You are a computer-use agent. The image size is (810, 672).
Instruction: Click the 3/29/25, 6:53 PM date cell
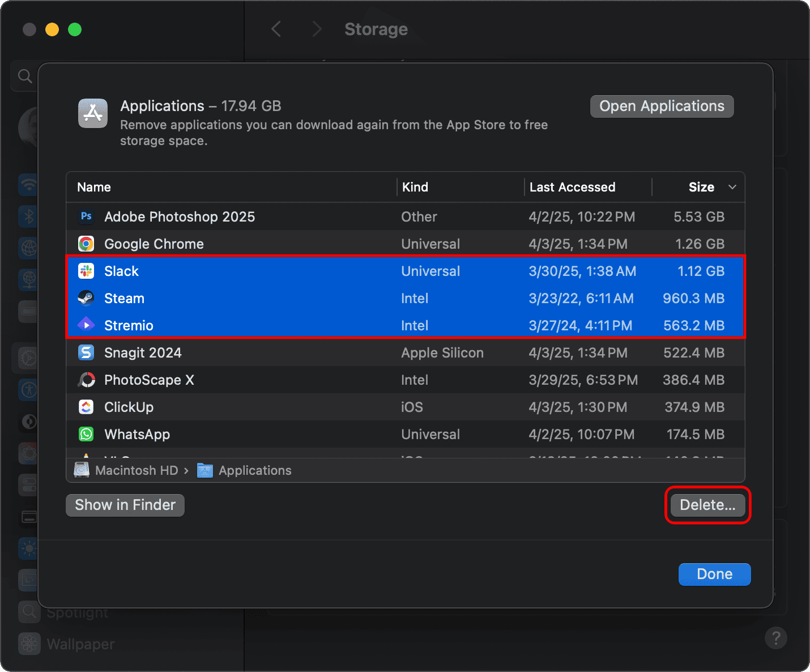click(583, 380)
